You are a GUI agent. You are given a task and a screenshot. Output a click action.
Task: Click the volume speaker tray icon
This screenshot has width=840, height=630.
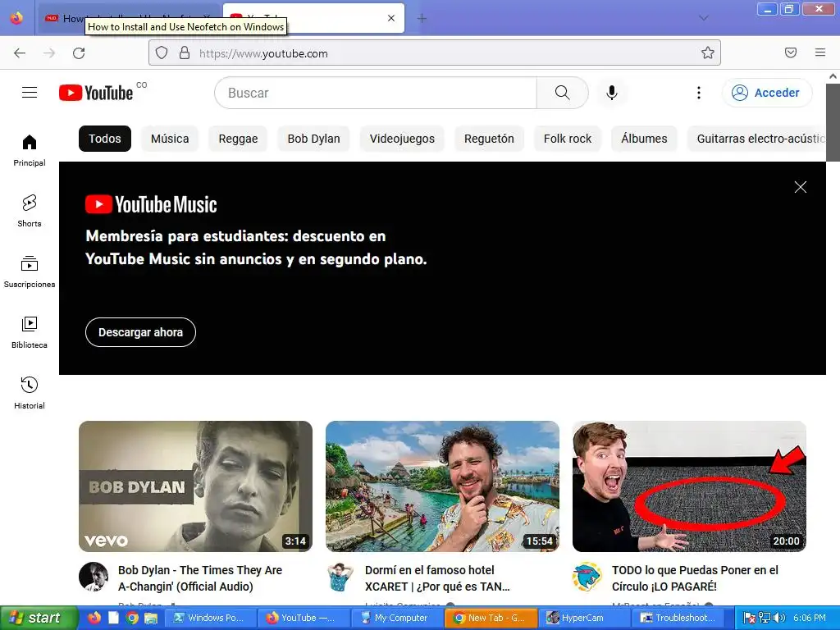tap(779, 618)
